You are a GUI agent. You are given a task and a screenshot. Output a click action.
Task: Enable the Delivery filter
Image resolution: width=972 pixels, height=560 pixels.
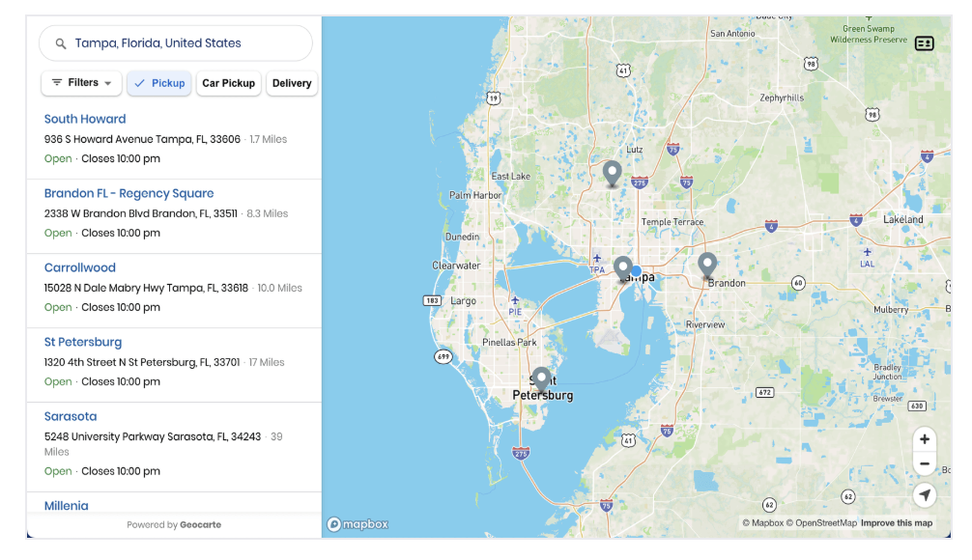point(292,83)
